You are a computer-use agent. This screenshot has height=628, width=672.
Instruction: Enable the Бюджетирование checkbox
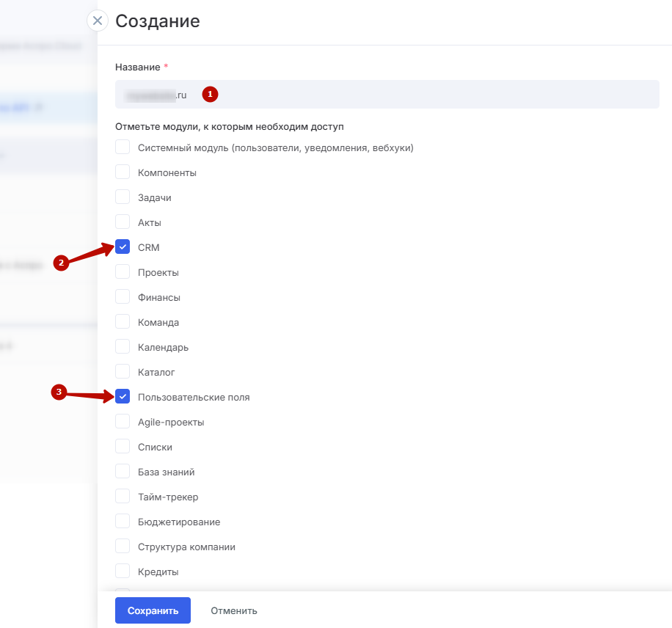(123, 522)
